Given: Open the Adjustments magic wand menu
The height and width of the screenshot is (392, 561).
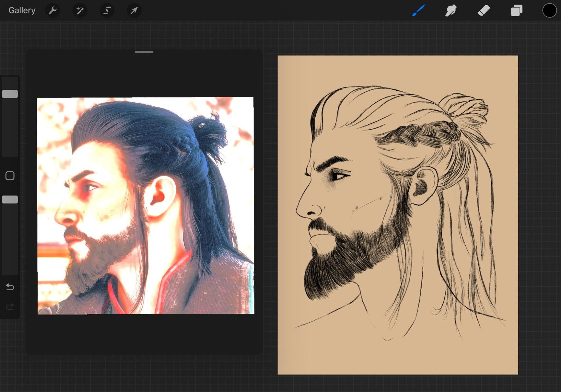Looking at the screenshot, I should click(80, 11).
